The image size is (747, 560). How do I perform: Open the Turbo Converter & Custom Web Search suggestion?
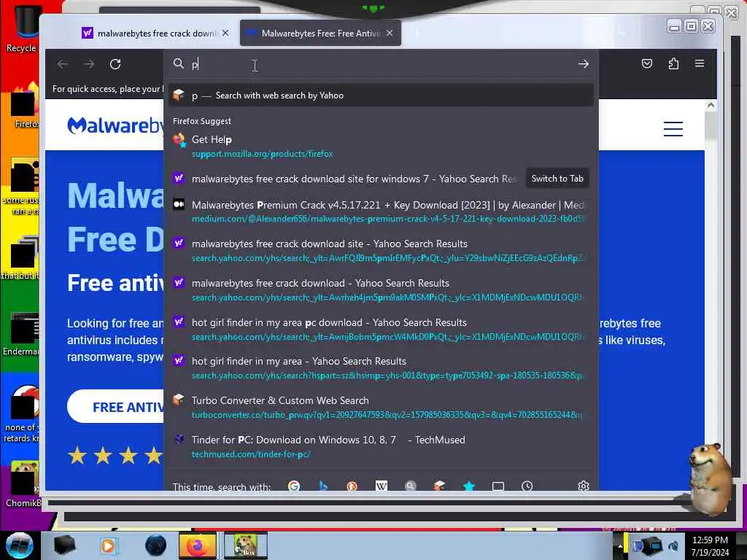381,407
